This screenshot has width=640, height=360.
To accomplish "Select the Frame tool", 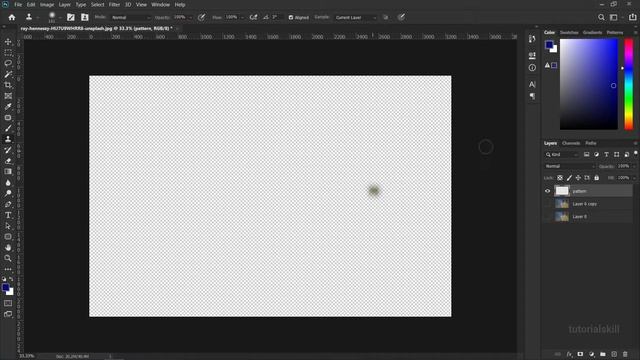I will pos(8,96).
